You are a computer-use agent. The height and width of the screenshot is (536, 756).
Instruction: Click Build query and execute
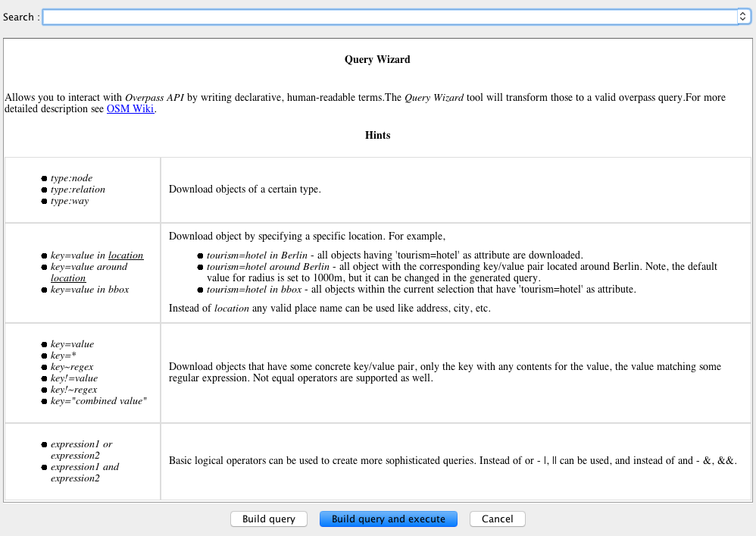(388, 519)
